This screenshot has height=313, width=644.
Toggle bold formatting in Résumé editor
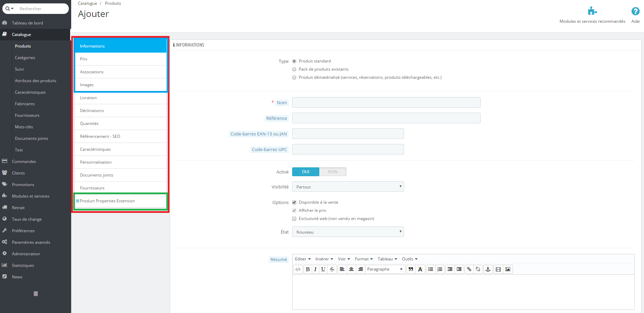click(308, 269)
